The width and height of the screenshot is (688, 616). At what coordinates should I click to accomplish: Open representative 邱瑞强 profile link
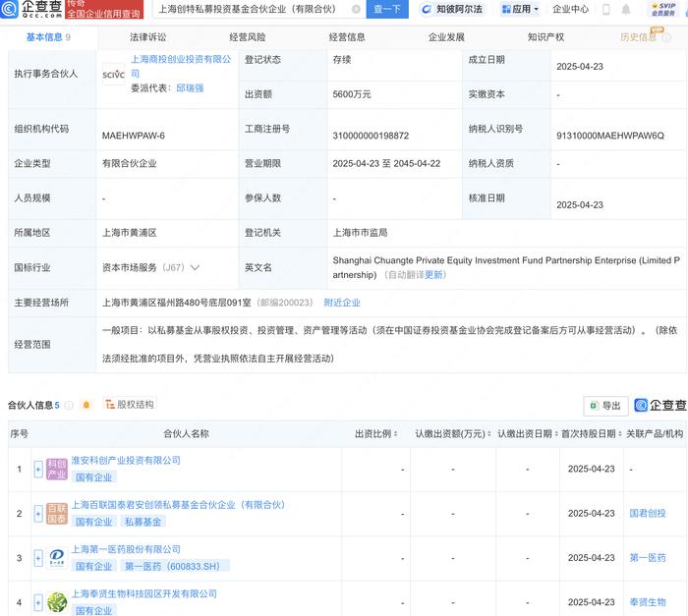click(x=190, y=88)
